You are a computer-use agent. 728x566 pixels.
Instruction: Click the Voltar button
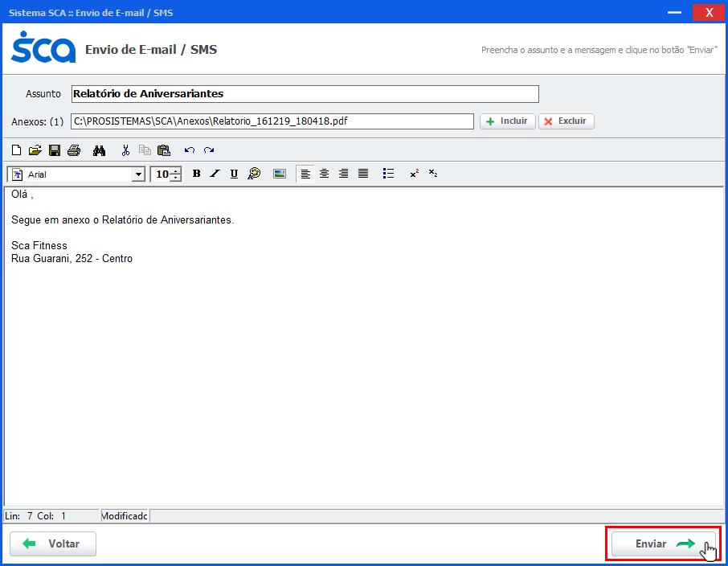click(x=53, y=543)
